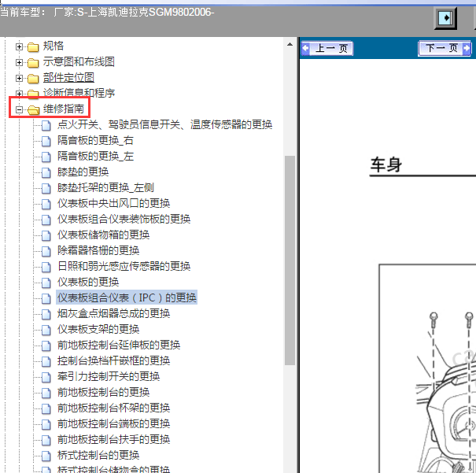This screenshot has width=476, height=473.
Task: Open document 牵引力控制开关的更换
Action: [109, 377]
